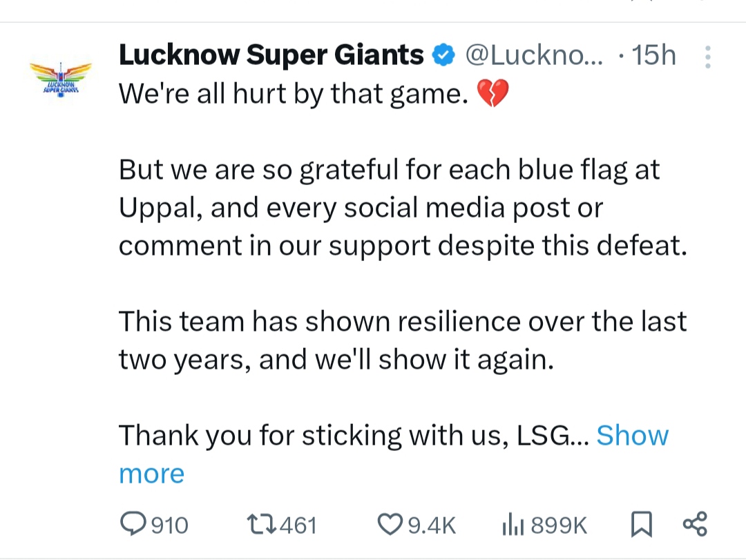
Task: Open the Lucknow Super Giants profile name
Action: pyautogui.click(x=271, y=55)
